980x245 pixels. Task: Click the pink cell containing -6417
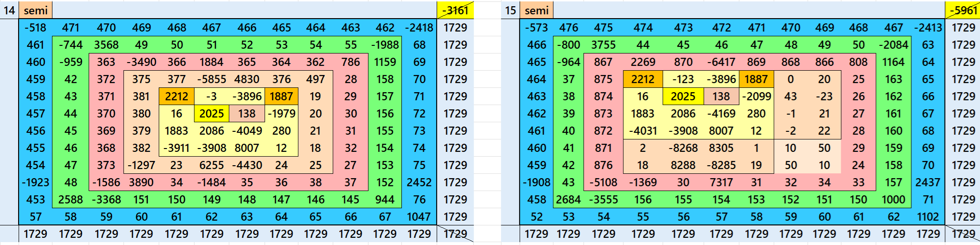coord(721,62)
